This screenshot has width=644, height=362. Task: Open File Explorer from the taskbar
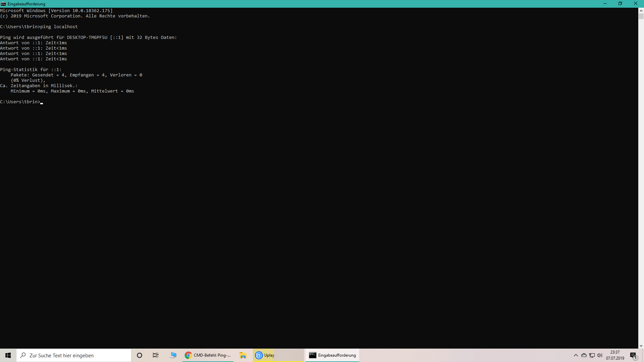pyautogui.click(x=243, y=355)
